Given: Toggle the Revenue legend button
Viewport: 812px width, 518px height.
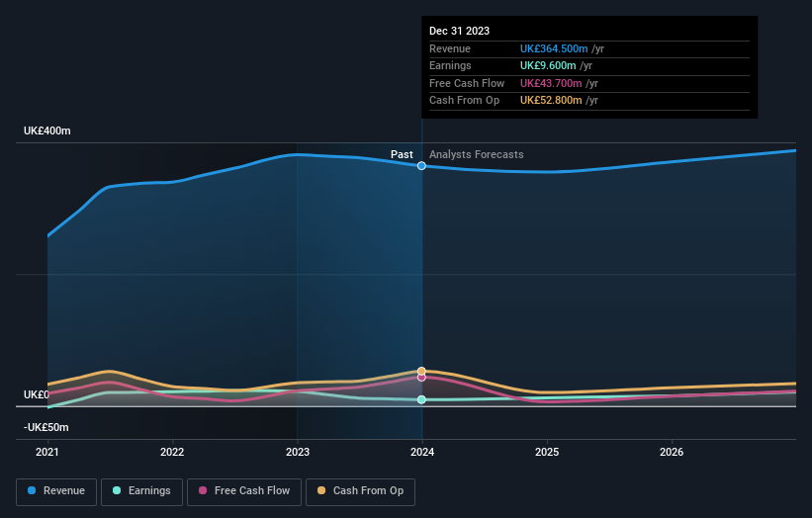Looking at the screenshot, I should (x=56, y=491).
